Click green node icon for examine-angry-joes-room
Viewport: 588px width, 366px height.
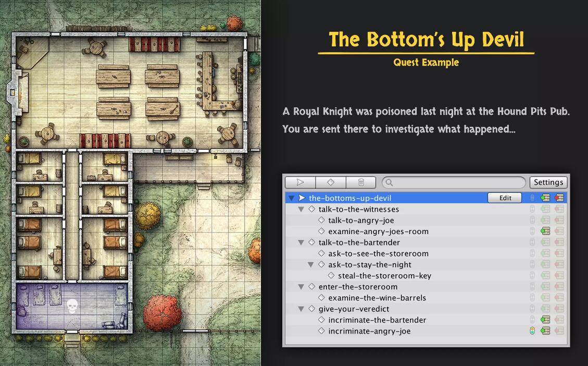click(x=545, y=231)
